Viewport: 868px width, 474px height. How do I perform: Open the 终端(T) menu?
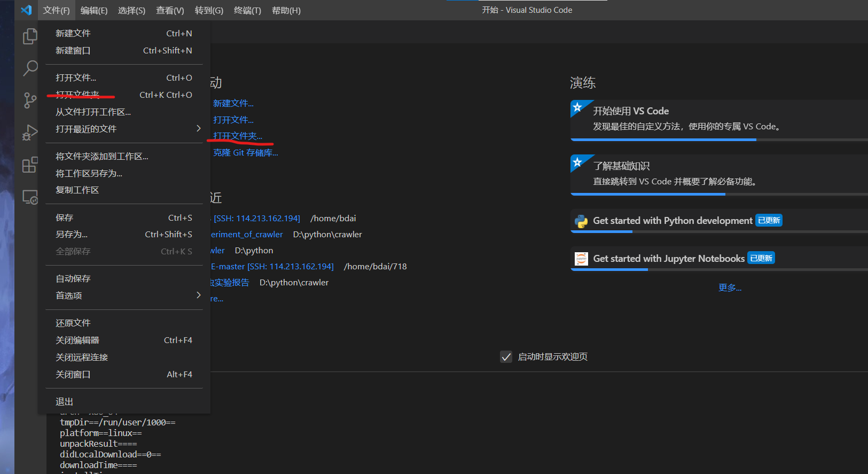pos(247,10)
